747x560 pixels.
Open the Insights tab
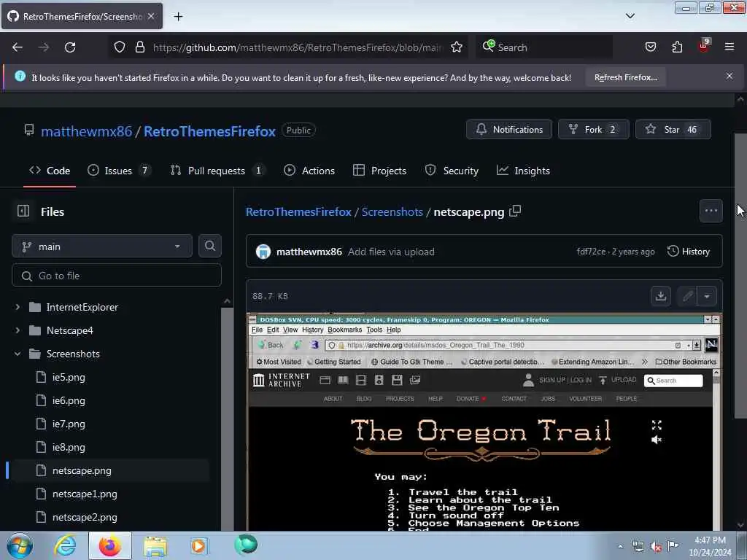point(523,171)
